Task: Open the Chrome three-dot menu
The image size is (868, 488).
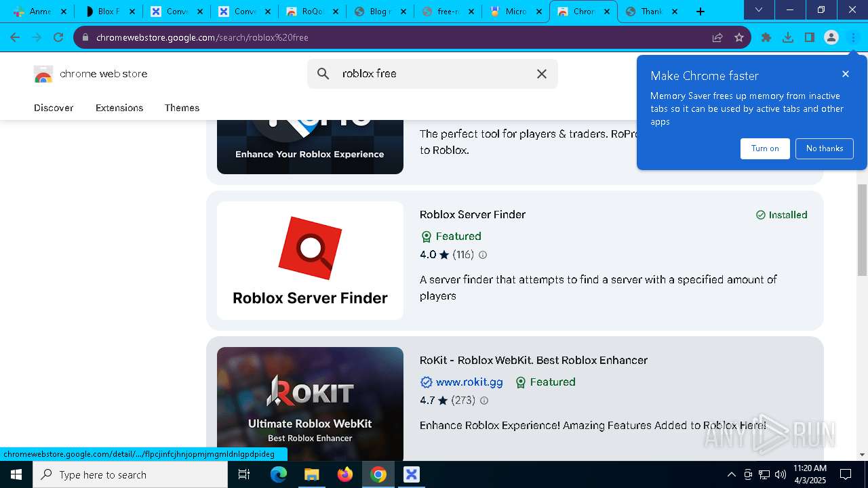Action: tap(853, 37)
